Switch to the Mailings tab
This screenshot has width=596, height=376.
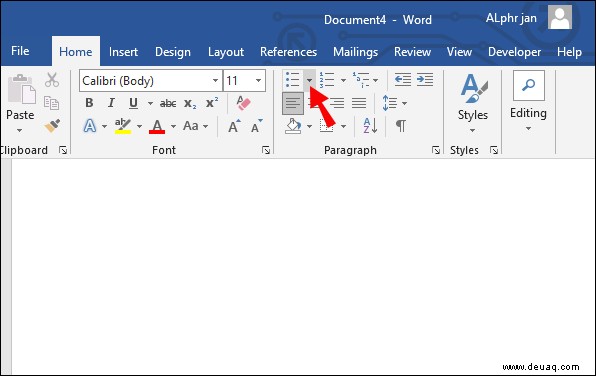pos(355,52)
